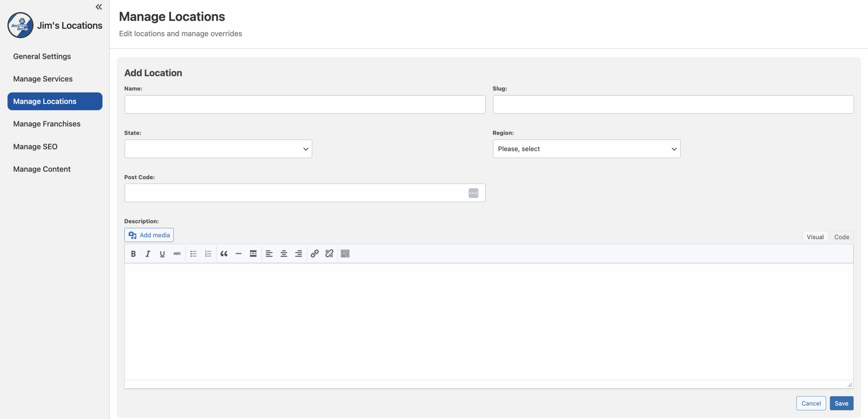Screen dimensions: 868x419
Task: Collapse the sidebar with double chevron
Action: click(99, 7)
